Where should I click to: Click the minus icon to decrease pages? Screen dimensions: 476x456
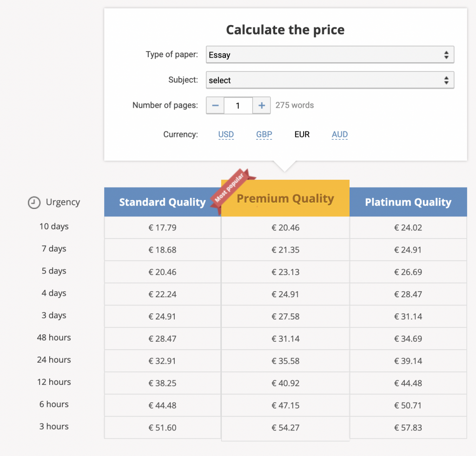215,105
